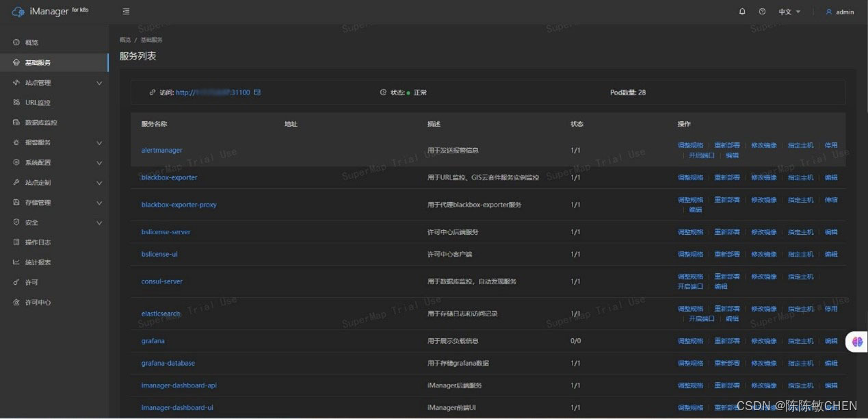Open the blackbox-exporter service link
The width and height of the screenshot is (868, 419).
(170, 177)
